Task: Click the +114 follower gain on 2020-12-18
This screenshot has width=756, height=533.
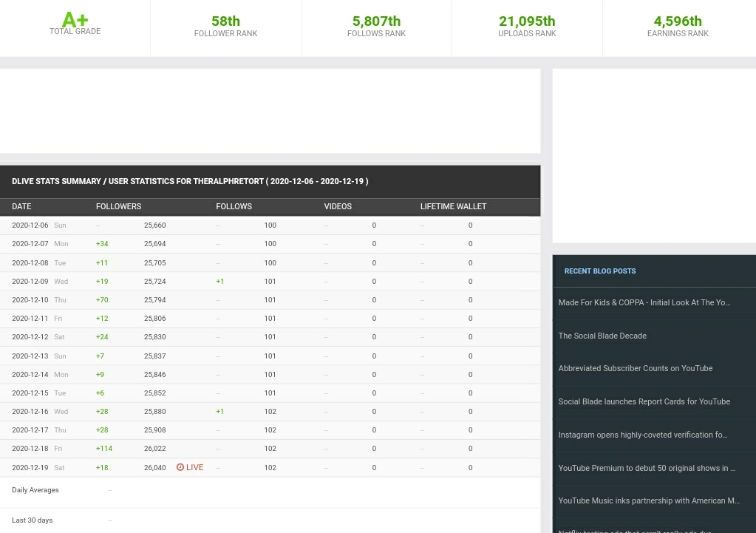Action: [x=104, y=448]
